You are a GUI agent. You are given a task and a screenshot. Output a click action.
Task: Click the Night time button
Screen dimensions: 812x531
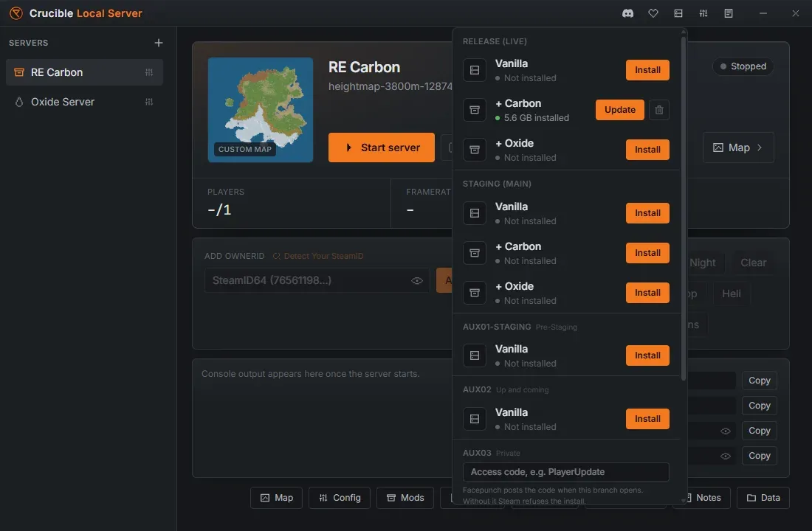(x=703, y=263)
